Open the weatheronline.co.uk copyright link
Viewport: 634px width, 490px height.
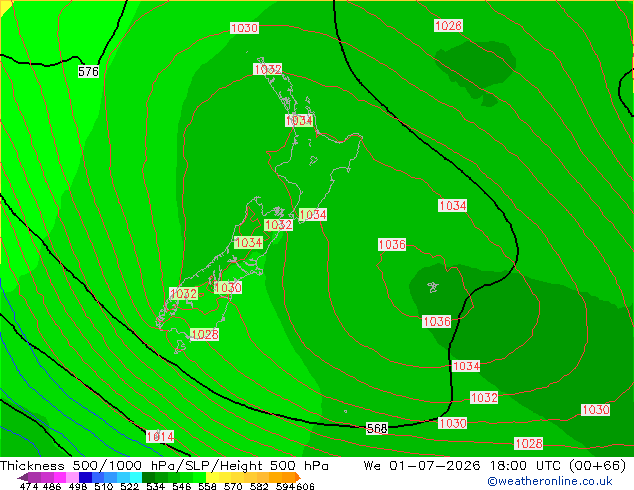coord(550,481)
